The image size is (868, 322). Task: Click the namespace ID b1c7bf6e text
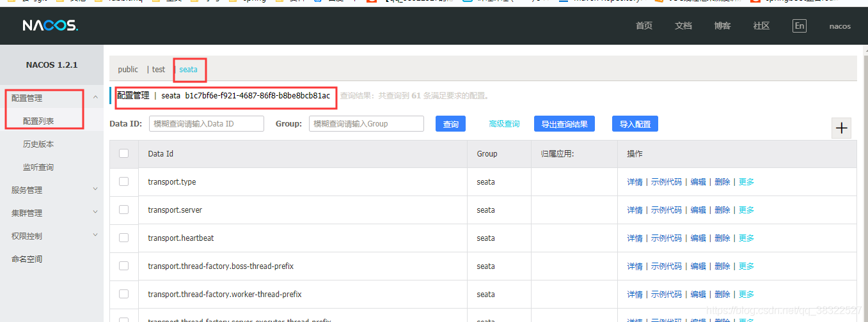[258, 96]
